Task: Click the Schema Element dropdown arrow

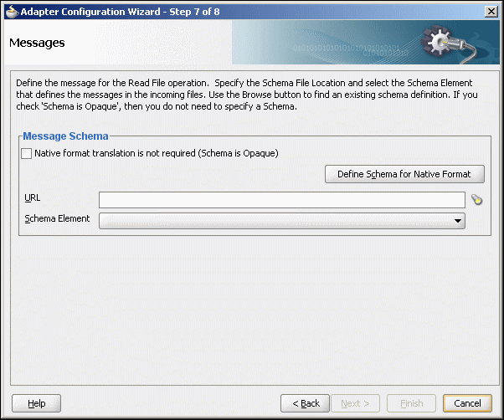Action: pyautogui.click(x=458, y=221)
